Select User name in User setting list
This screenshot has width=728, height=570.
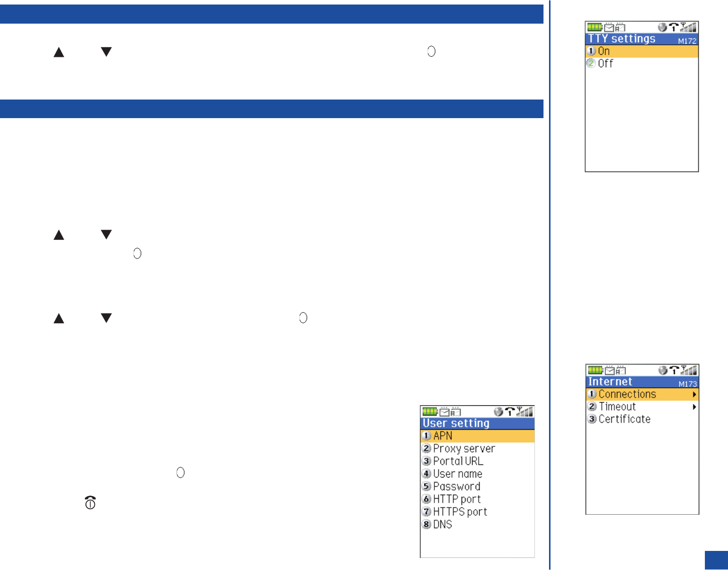tap(478, 474)
